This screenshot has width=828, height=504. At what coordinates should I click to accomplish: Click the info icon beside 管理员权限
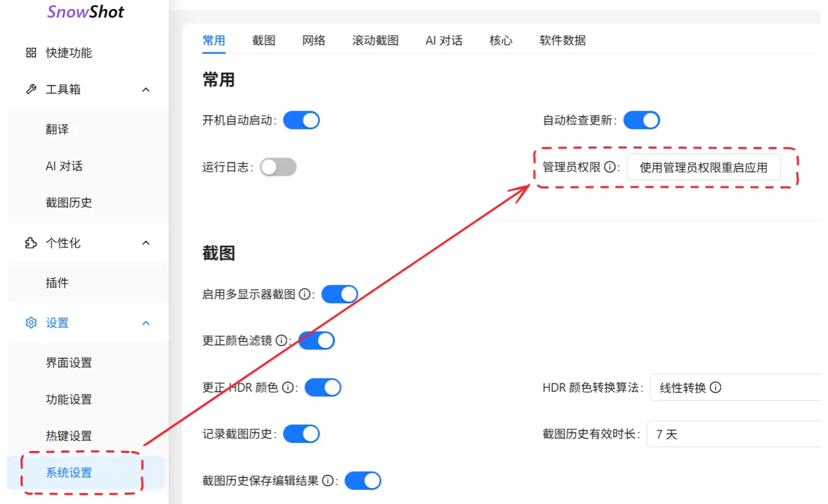610,167
